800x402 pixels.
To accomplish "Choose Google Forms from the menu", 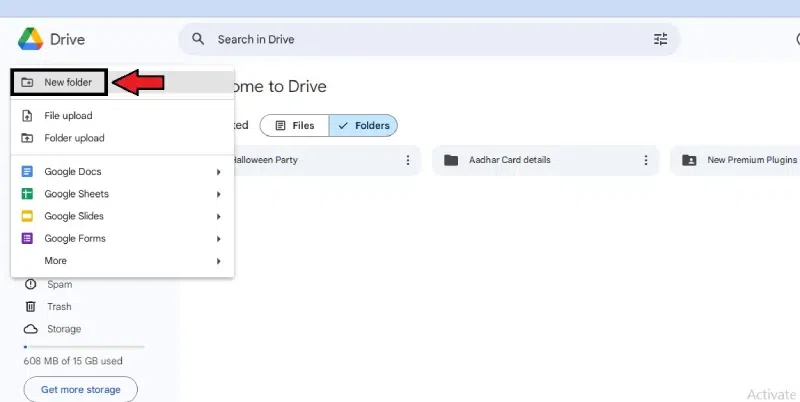I will pos(122,238).
